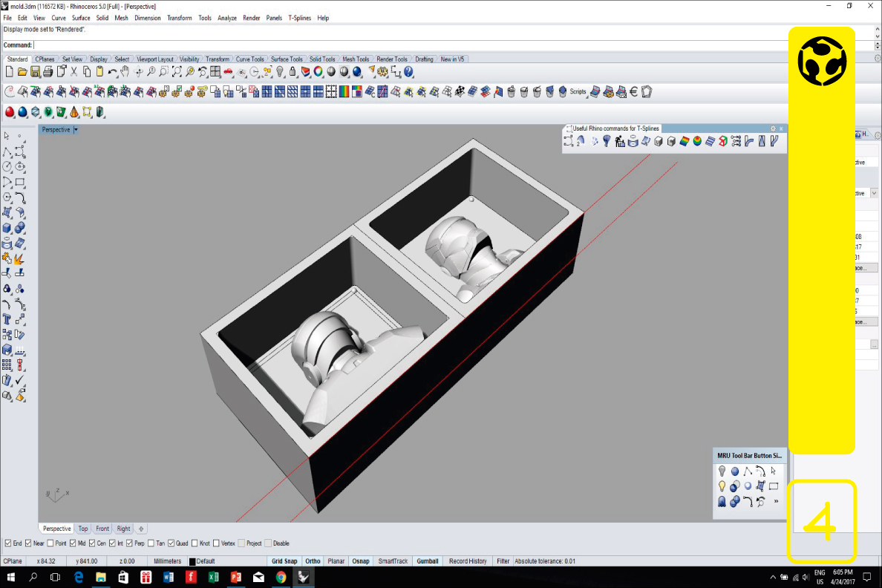
Task: Click the Scripts toolbar button
Action: click(578, 92)
